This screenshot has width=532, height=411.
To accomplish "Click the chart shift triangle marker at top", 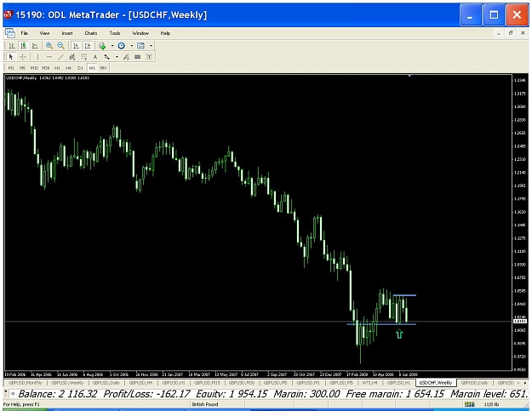I will (x=410, y=76).
